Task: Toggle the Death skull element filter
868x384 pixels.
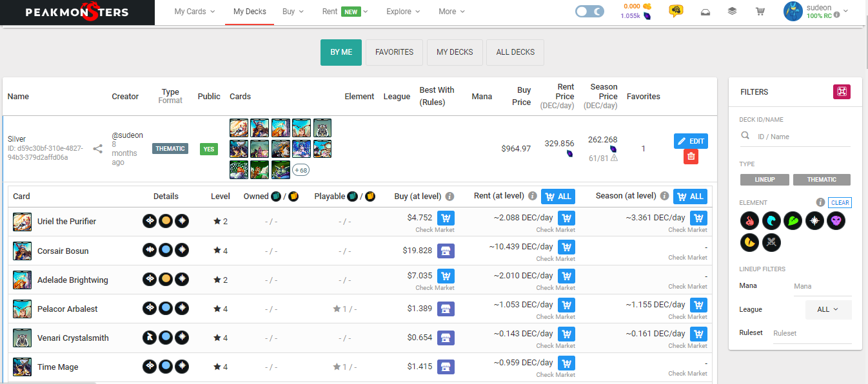Action: pos(836,222)
